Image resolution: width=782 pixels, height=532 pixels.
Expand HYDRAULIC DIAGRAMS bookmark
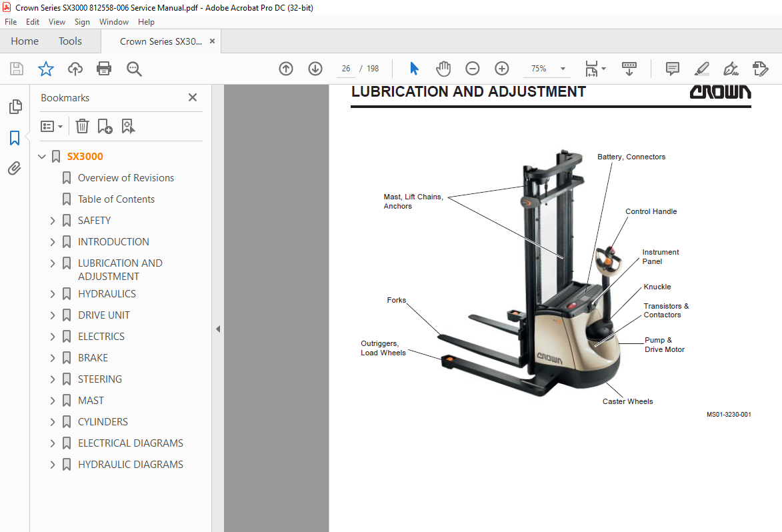(53, 465)
